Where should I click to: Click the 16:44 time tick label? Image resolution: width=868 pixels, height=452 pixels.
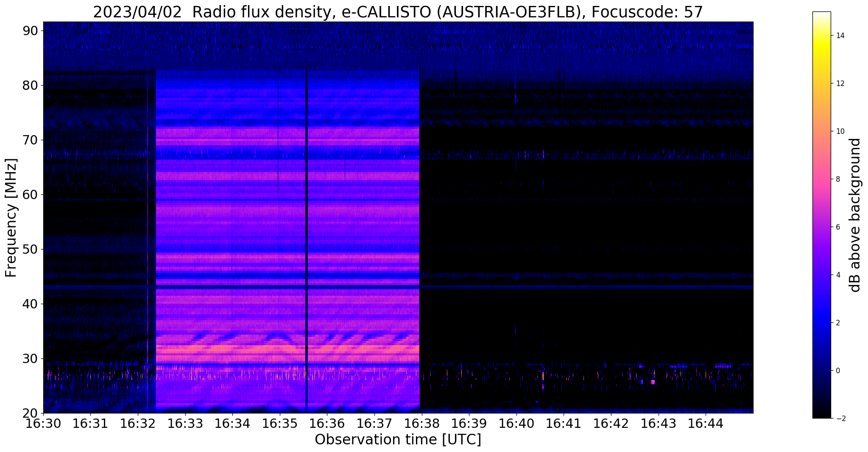(x=706, y=423)
